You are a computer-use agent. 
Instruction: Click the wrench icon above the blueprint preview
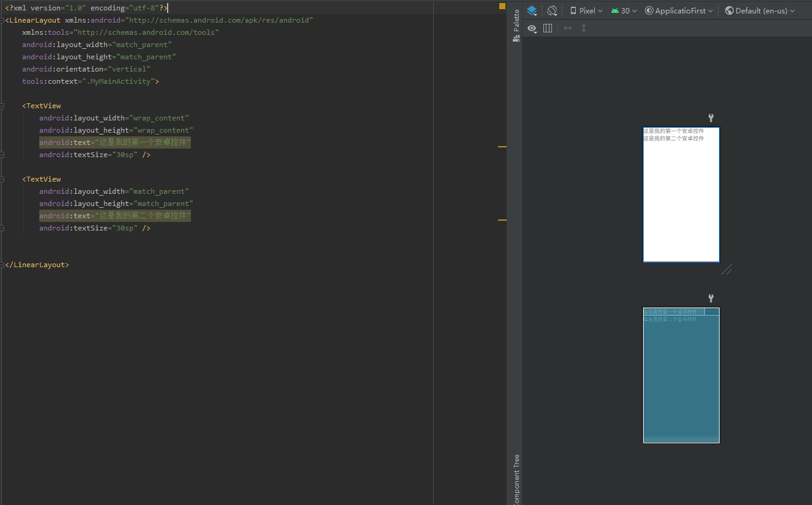pyautogui.click(x=711, y=298)
